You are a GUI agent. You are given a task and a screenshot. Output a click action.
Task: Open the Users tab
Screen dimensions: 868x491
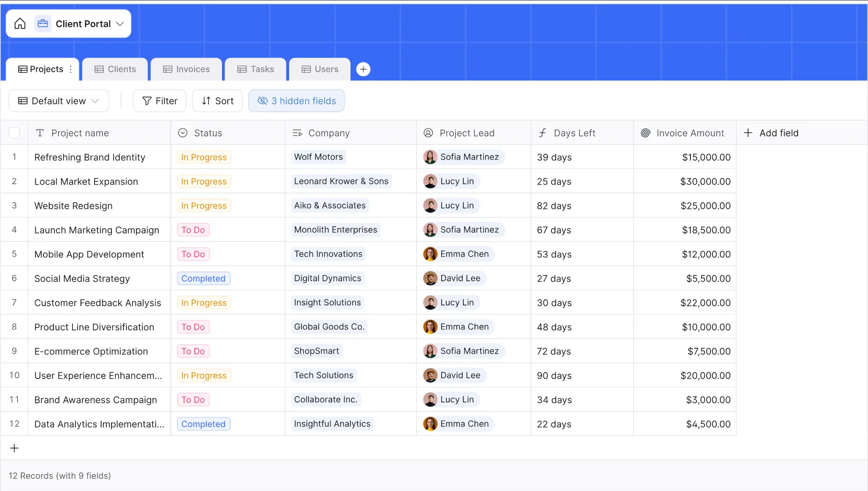(320, 69)
